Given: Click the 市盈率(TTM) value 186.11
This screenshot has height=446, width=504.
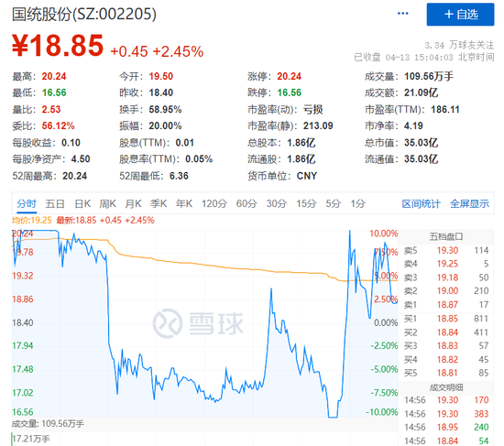Looking at the screenshot, I should (x=445, y=110).
